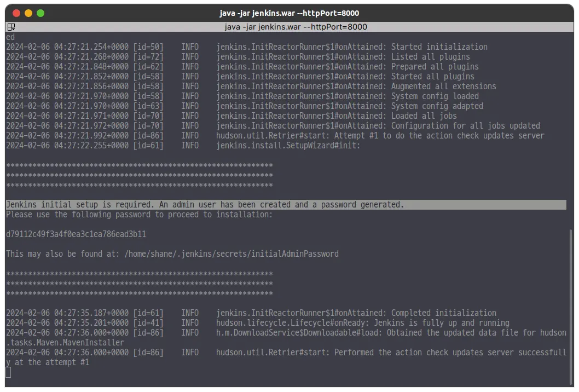Click the timestamp 2024-02-06 04:27:35.187+0000

pos(67,313)
